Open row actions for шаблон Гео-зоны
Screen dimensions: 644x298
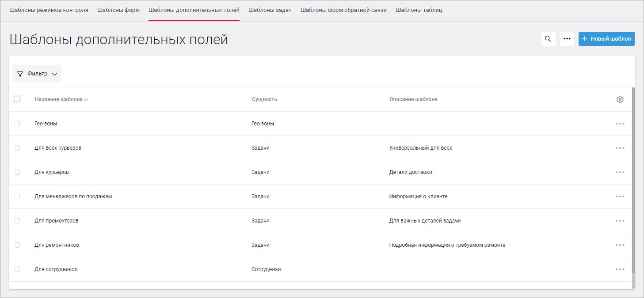click(x=620, y=123)
